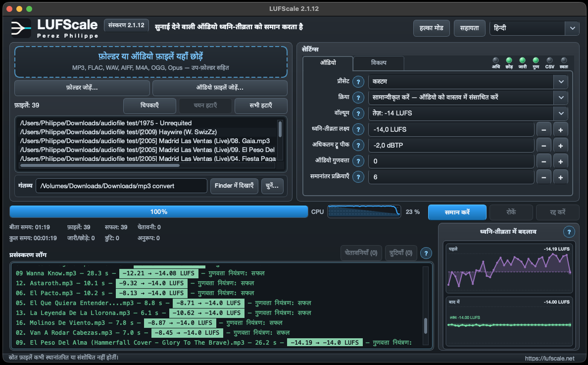Screen dimensions: 588x365
Task: Decrease समानांतर प्रक्रियाएँ with minus button
Action: (544, 177)
